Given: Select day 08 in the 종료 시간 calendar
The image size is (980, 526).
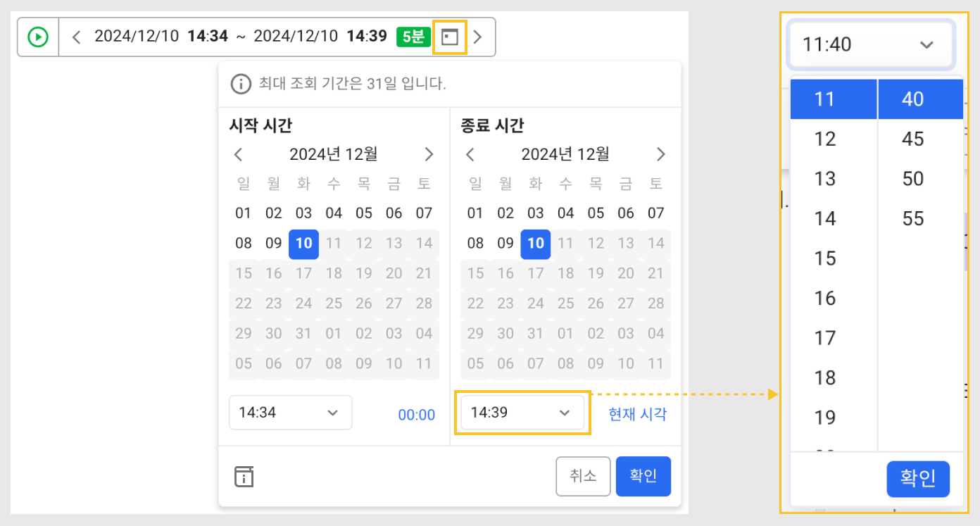Looking at the screenshot, I should [476, 244].
